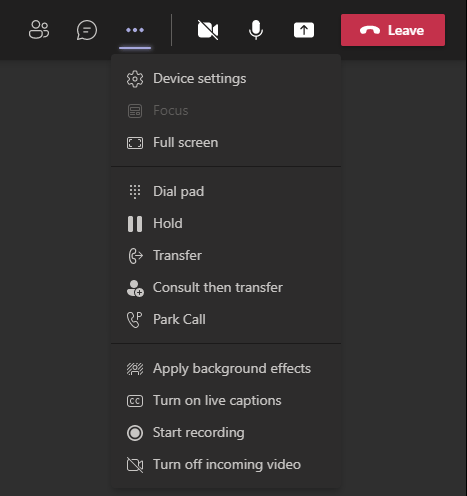Open the meeting chat icon

(87, 30)
